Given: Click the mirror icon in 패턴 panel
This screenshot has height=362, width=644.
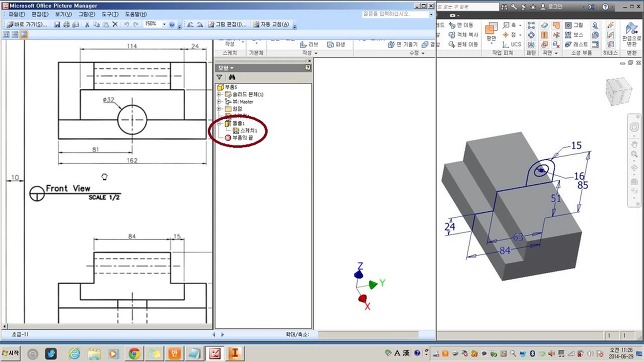Looking at the screenshot, I should pos(531,44).
